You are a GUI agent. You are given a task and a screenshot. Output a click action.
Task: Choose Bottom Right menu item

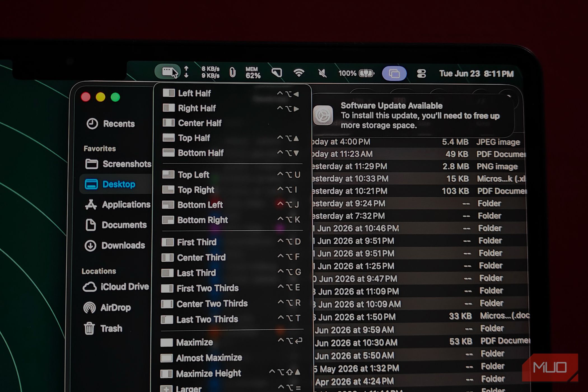[231, 220]
